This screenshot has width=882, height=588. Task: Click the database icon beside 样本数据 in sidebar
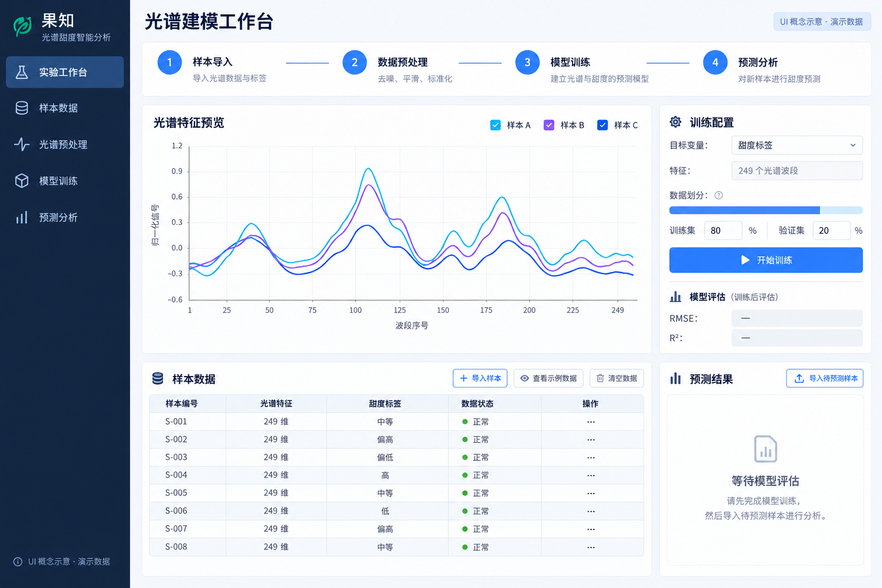tap(22, 108)
